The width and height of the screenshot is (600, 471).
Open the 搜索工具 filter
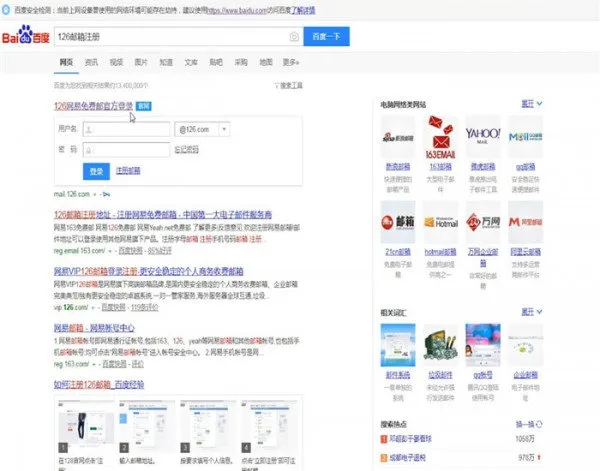coord(289,85)
